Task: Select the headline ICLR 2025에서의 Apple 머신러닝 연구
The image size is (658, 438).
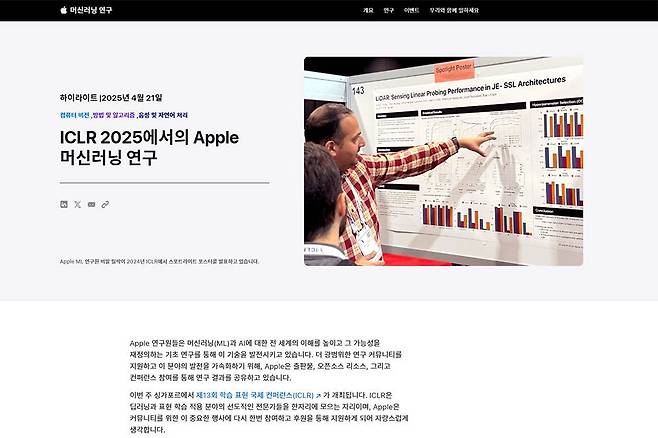Action: pyautogui.click(x=149, y=147)
